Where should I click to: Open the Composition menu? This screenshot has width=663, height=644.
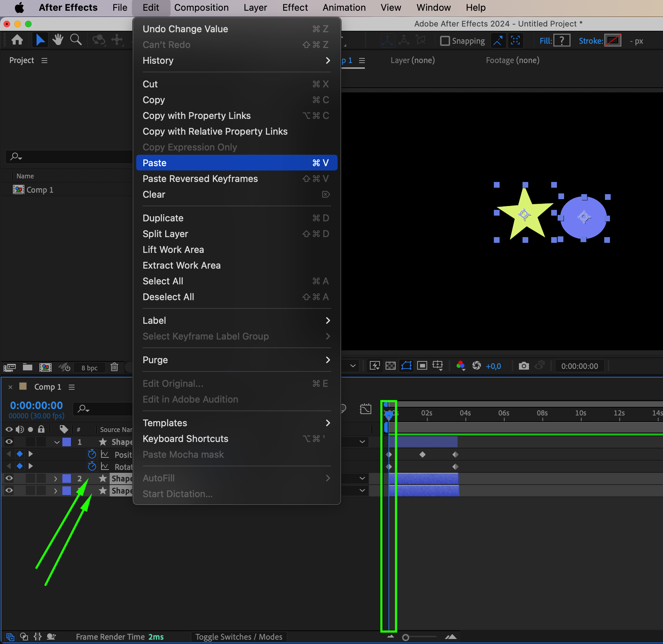coord(201,8)
